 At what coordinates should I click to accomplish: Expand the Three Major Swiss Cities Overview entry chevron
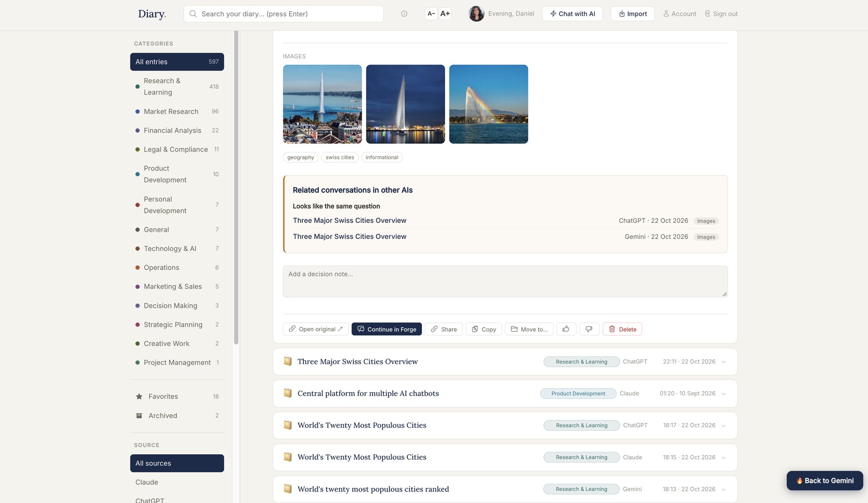(x=723, y=362)
